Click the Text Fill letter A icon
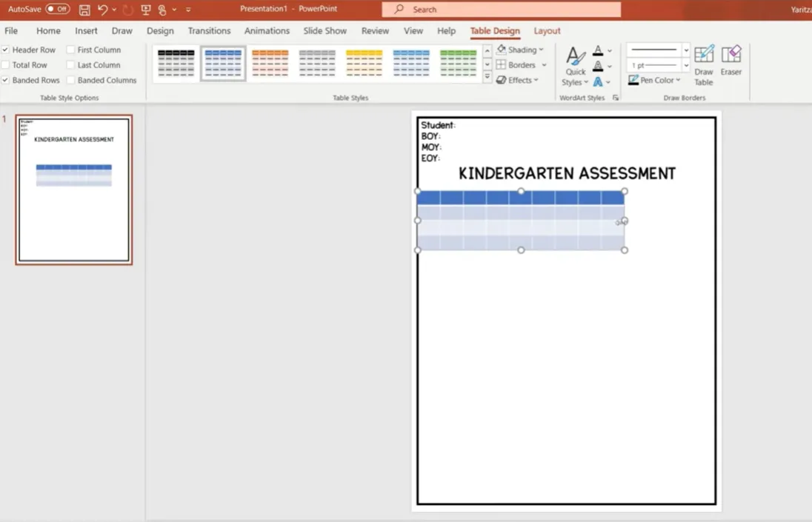 (x=599, y=50)
